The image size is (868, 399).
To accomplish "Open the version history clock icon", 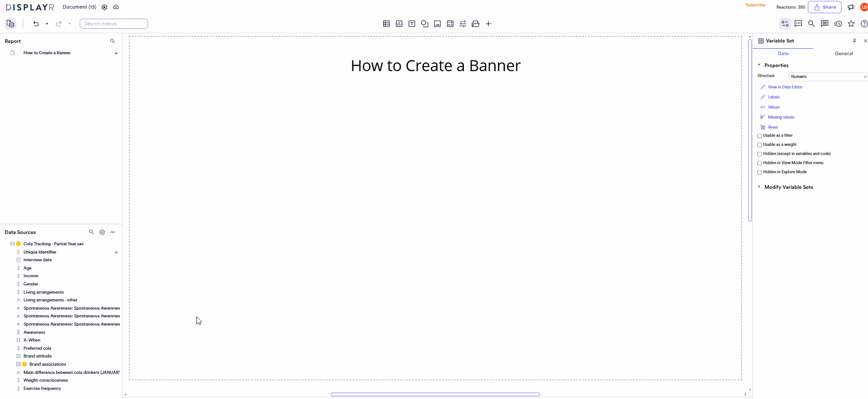I will pos(838,24).
